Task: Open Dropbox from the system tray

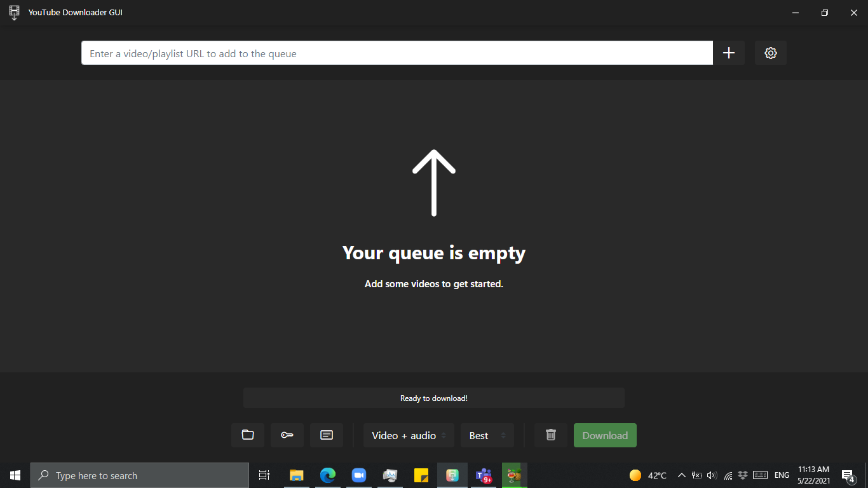Action: click(743, 475)
